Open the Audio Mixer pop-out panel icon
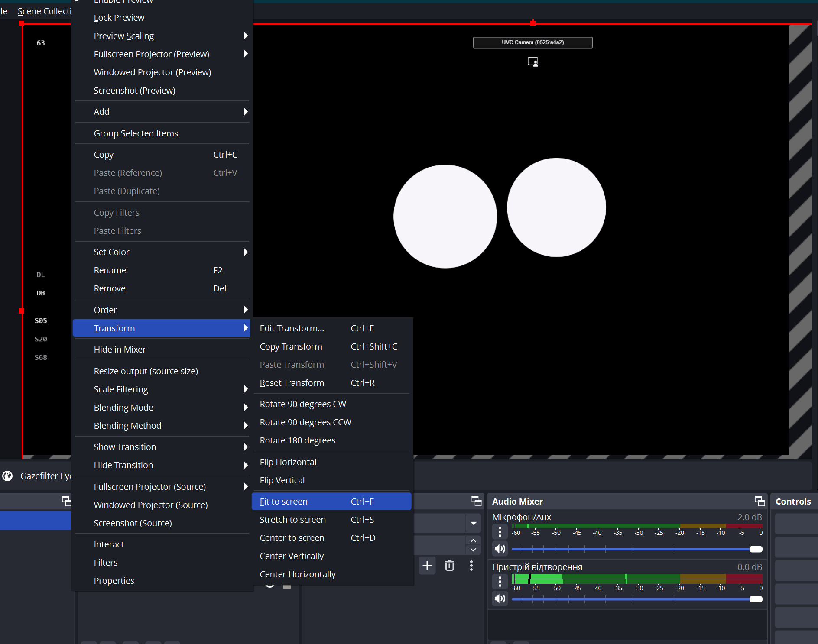The image size is (818, 644). tap(759, 501)
